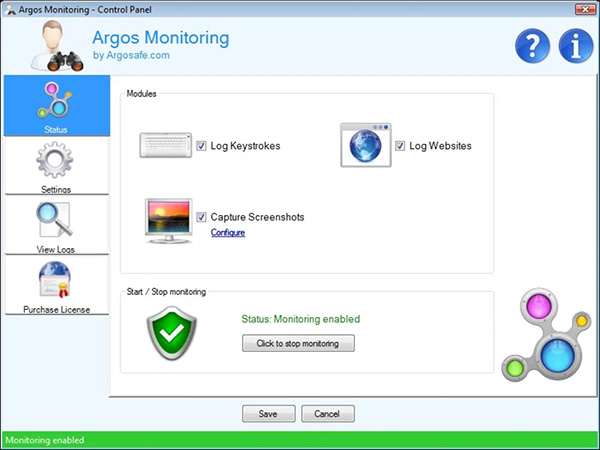Click the Configure link under Capture Screenshots
Viewport: 600px width, 450px height.
coord(227,233)
